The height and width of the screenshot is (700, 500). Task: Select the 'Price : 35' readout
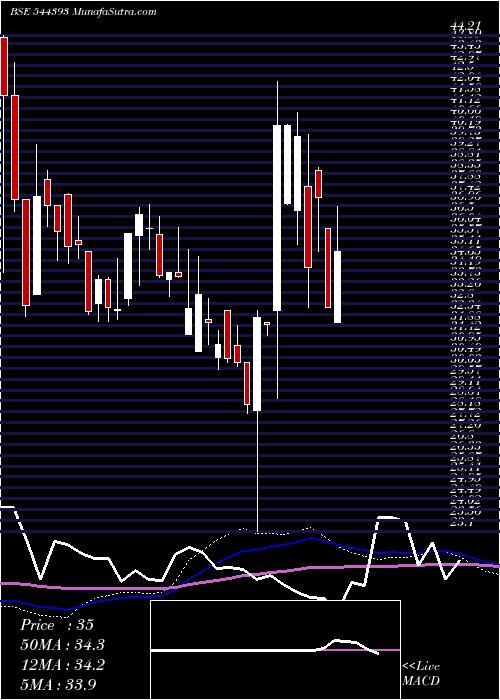click(x=57, y=625)
